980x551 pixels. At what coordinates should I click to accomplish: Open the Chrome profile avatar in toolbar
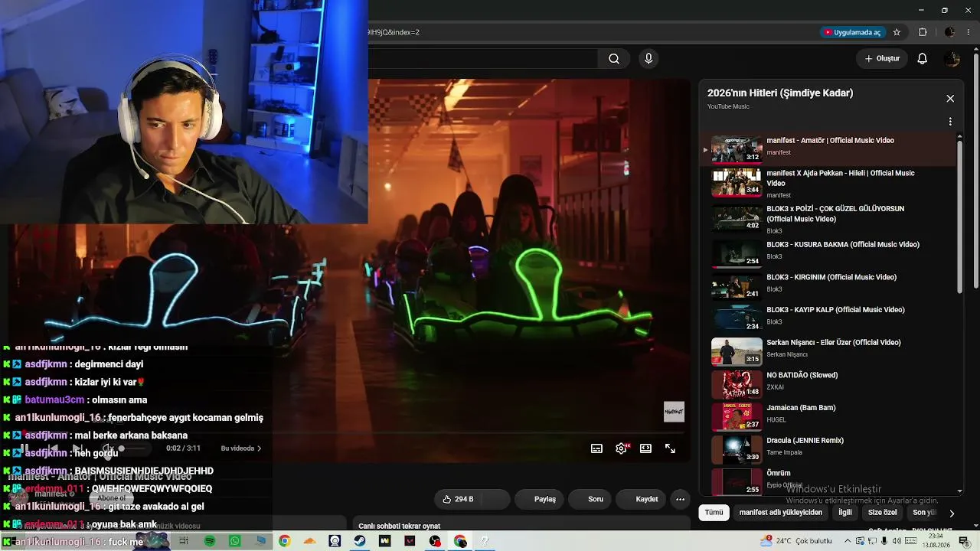click(949, 32)
